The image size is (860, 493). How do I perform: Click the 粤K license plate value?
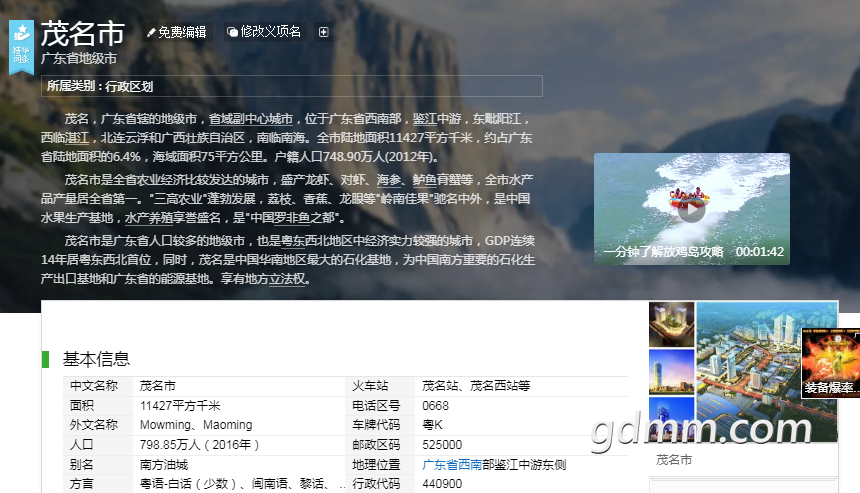point(432,425)
